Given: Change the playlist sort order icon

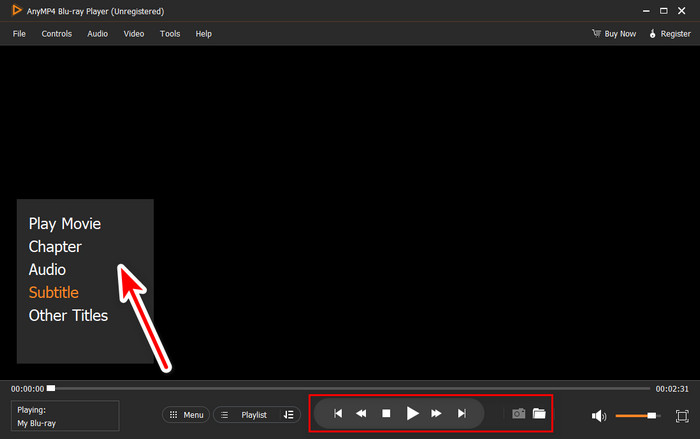Looking at the screenshot, I should tap(289, 415).
